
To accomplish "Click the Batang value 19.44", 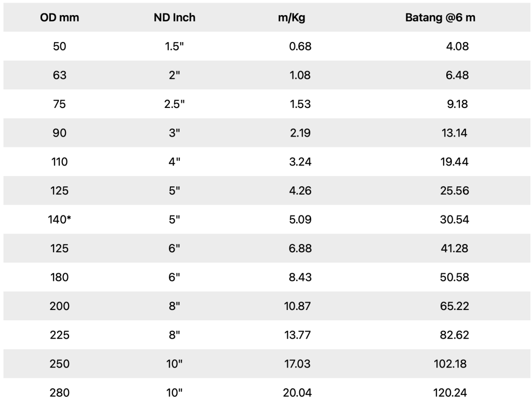I will 455,162.
